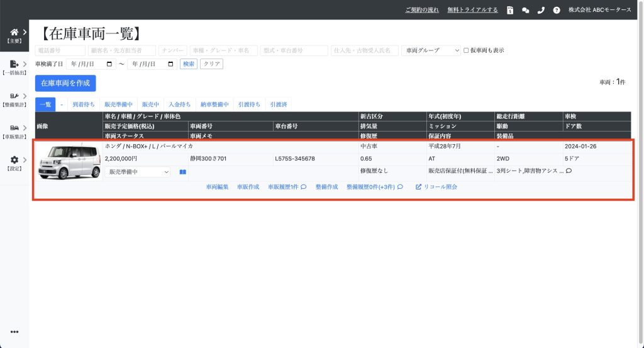This screenshot has width=644, height=348.
Task: Select the 引渡済 tab
Action: coord(279,104)
